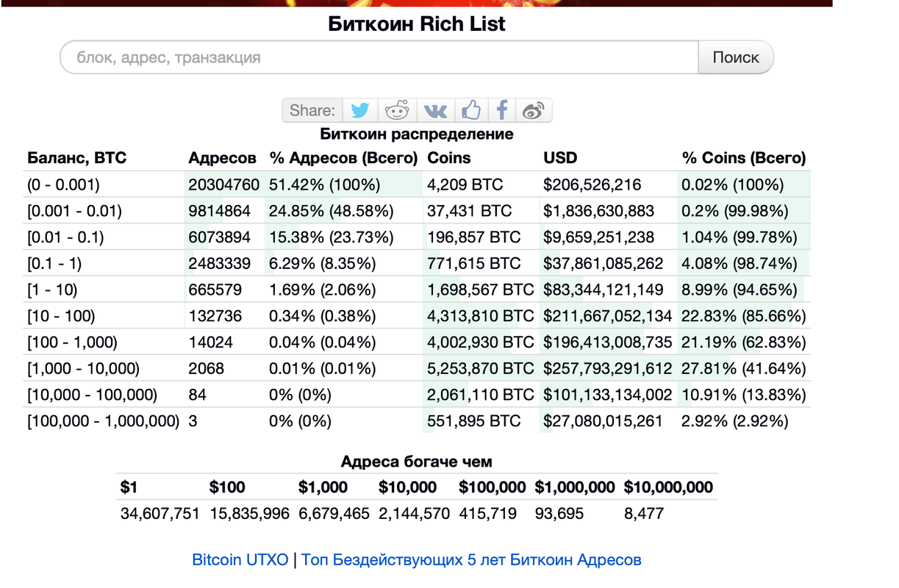Click the 22.83% (85.66%) cell

click(x=744, y=316)
